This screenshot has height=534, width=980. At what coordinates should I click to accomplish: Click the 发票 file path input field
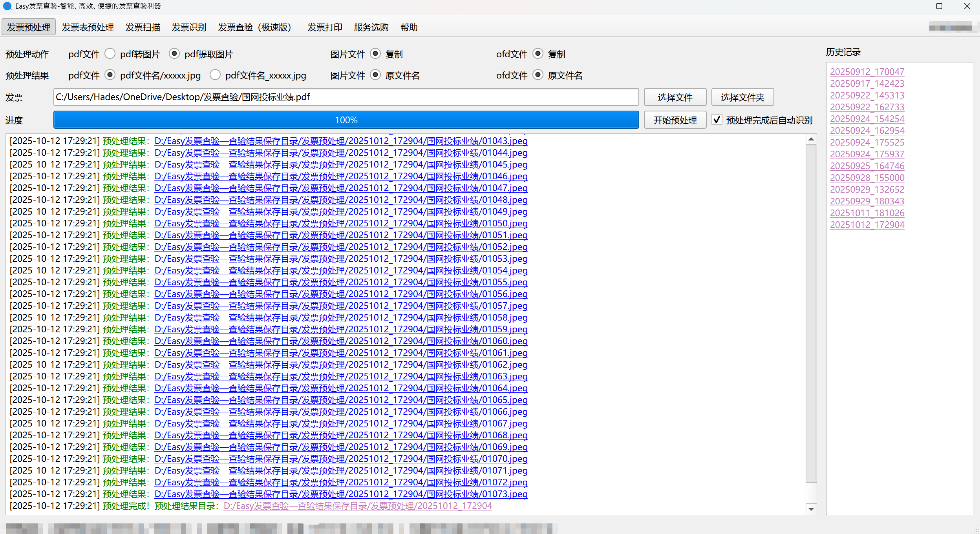click(x=346, y=97)
